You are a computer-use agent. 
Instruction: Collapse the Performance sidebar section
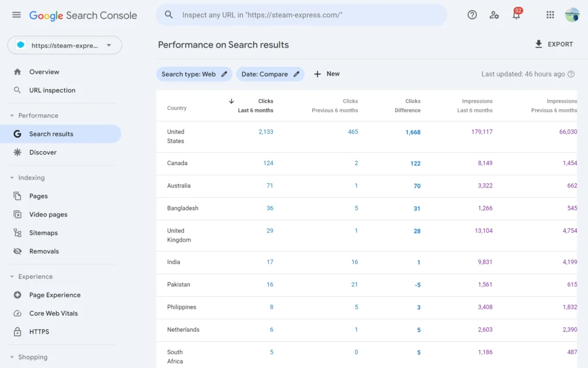click(x=12, y=116)
